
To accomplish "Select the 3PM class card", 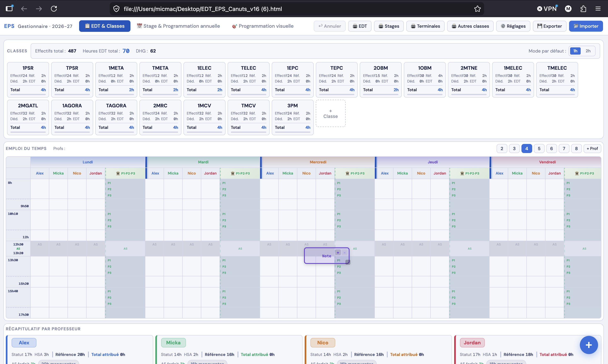I will 292,117.
